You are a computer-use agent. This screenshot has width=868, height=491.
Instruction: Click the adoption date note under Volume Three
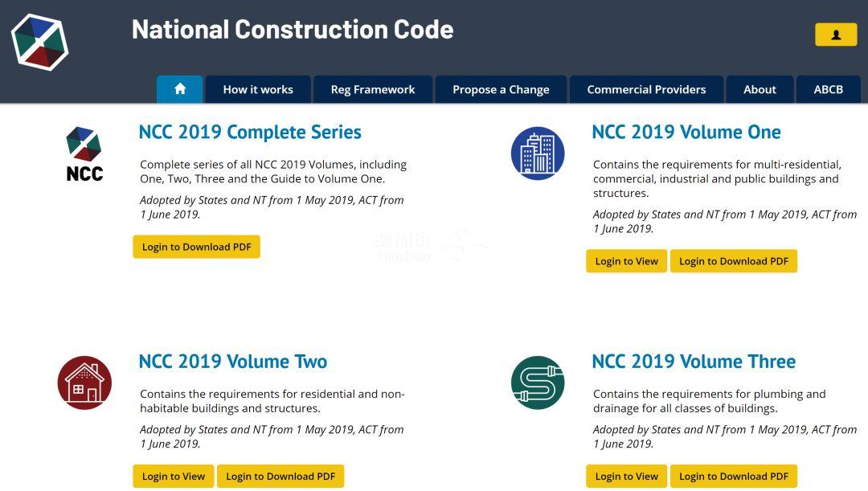tap(725, 436)
